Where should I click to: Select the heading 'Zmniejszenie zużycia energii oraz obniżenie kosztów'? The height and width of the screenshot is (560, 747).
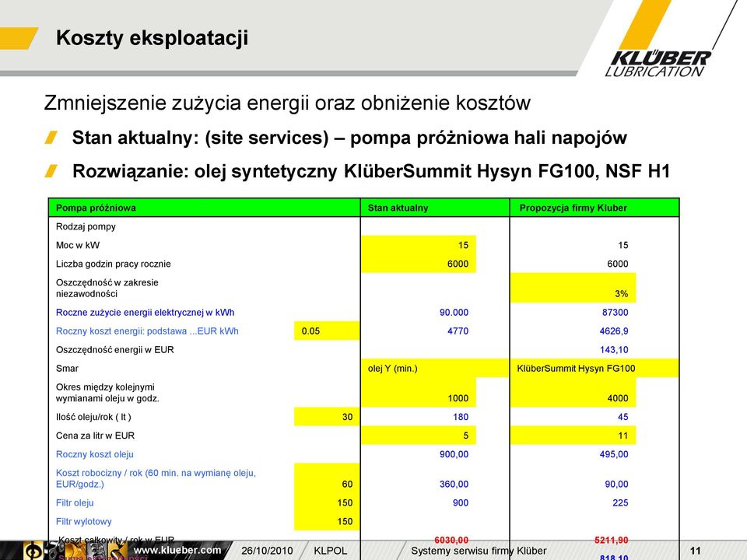pos(287,103)
